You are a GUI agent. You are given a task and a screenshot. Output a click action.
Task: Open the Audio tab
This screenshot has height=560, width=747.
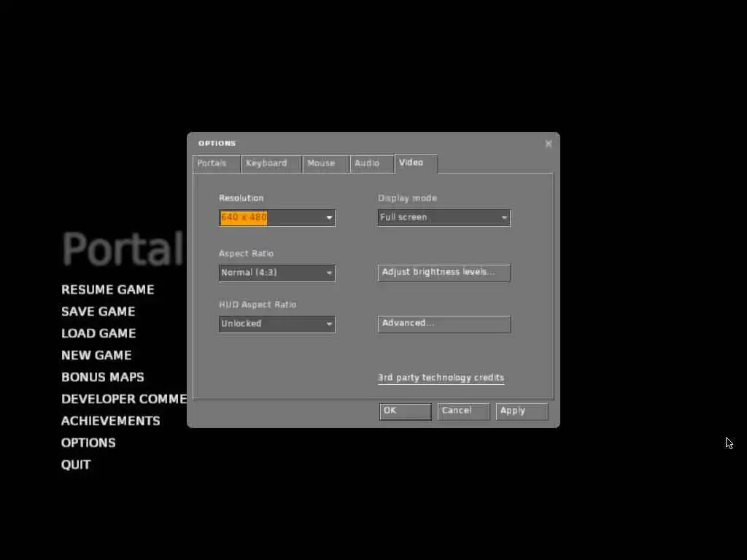[372, 163]
